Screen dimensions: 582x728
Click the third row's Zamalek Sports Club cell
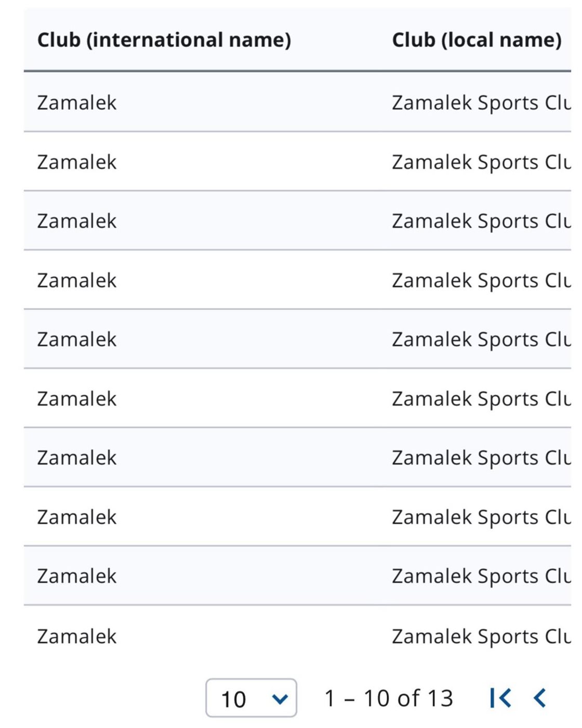pos(481,221)
